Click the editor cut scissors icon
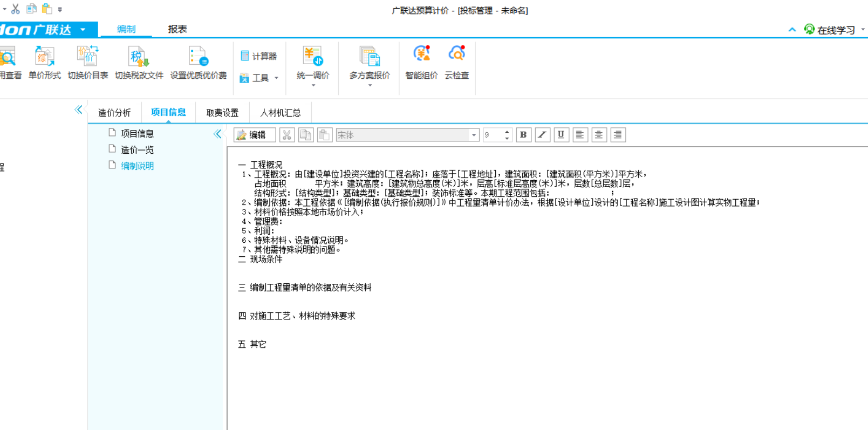Viewport: 868px width, 430px height. 287,135
